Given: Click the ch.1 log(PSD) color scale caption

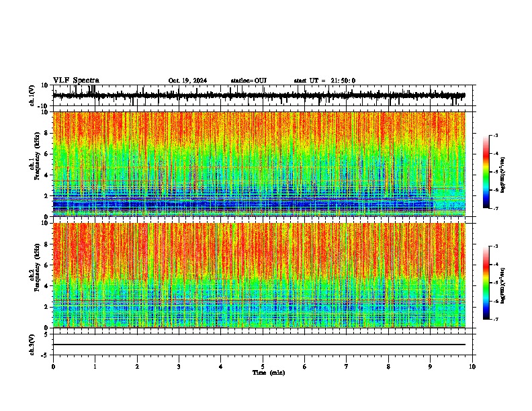Looking at the screenshot, I should coord(502,175).
